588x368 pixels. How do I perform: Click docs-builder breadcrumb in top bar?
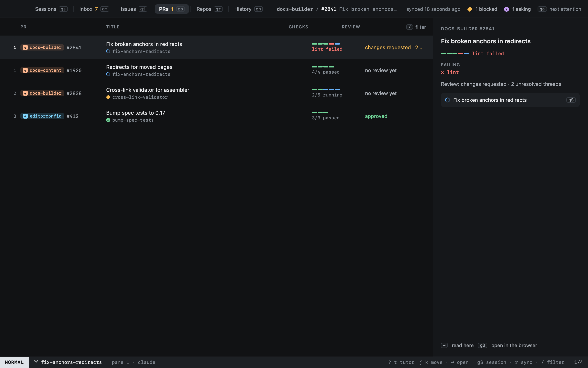(x=295, y=9)
